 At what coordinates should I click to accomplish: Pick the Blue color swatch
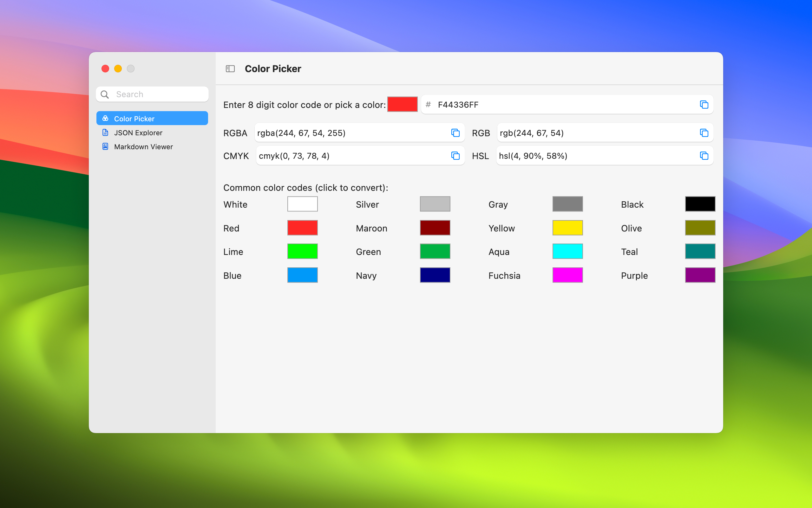302,275
